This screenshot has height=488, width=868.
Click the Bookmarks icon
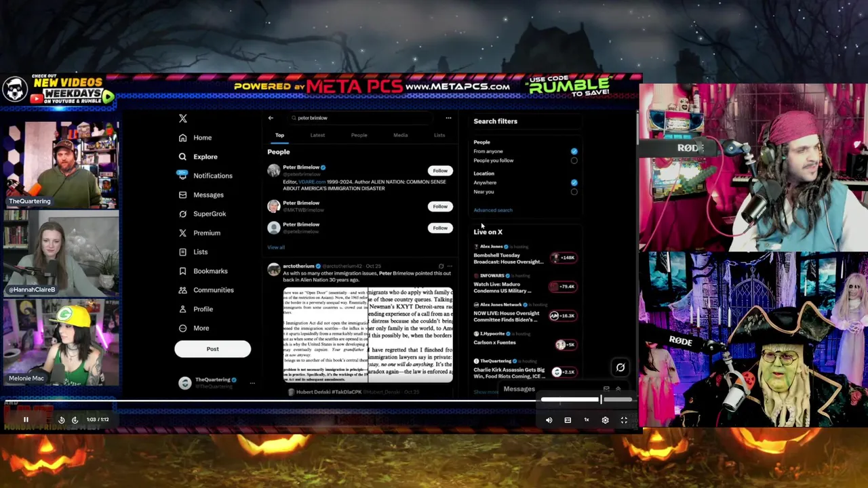[182, 270]
